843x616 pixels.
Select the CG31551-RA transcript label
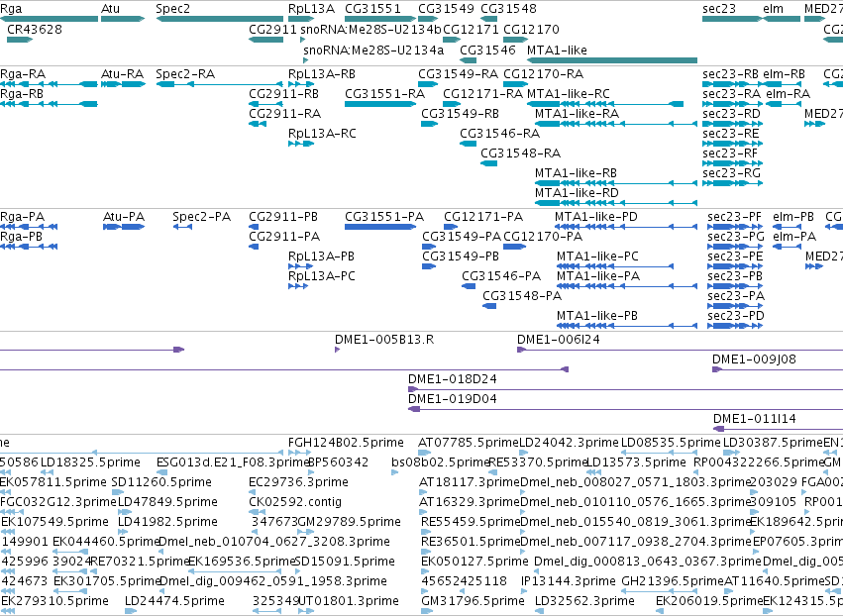[x=385, y=94]
